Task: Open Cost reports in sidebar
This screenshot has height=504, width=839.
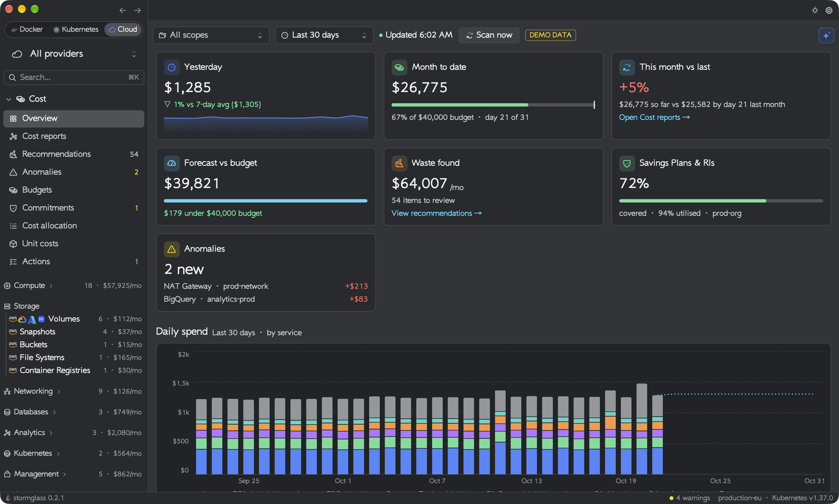Action: [x=74, y=136]
